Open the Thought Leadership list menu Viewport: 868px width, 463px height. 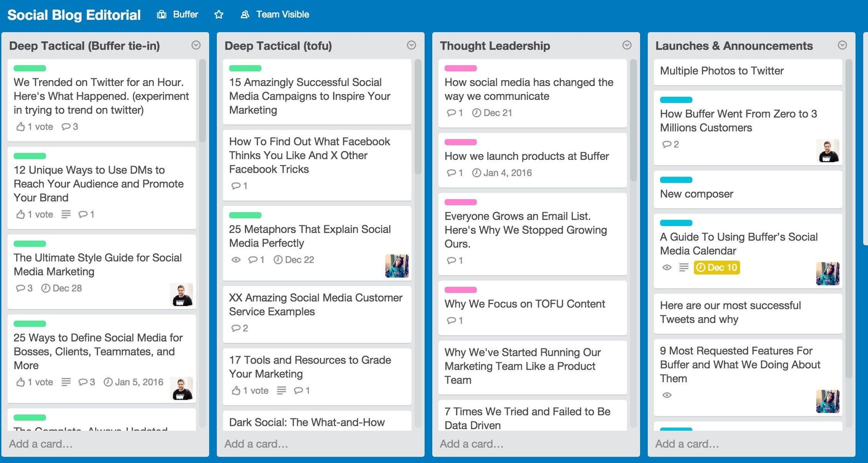[627, 45]
